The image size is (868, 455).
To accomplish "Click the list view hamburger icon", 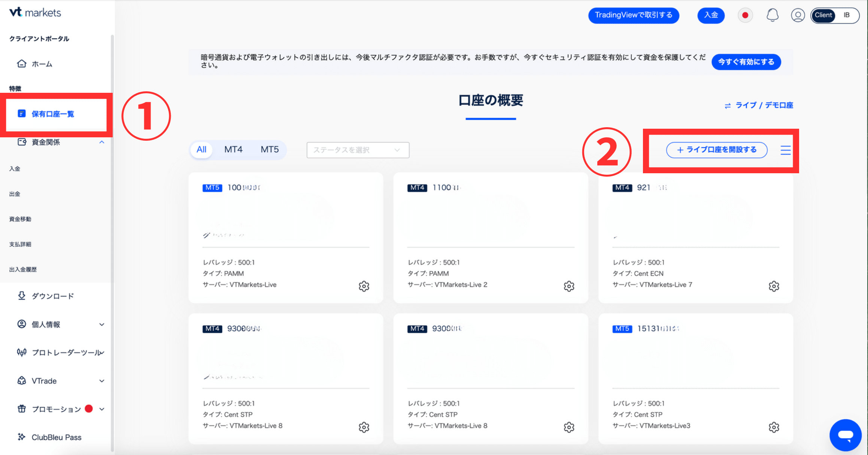I will click(786, 150).
